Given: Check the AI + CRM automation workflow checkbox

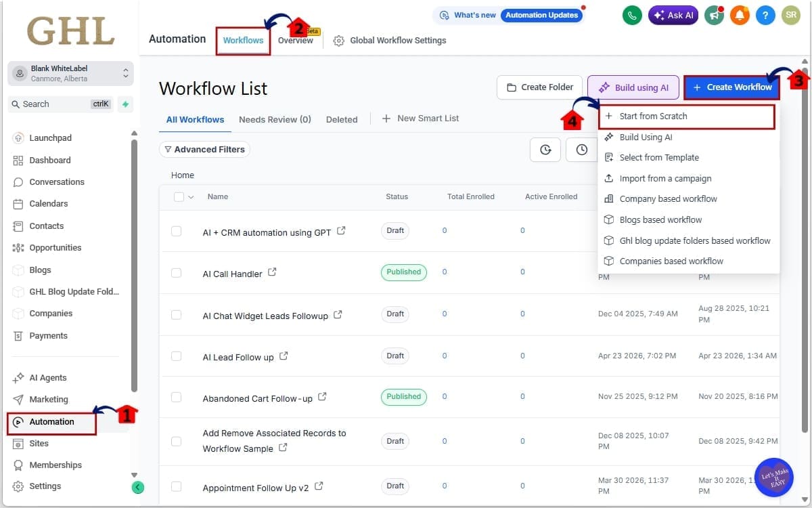Looking at the screenshot, I should 177,230.
